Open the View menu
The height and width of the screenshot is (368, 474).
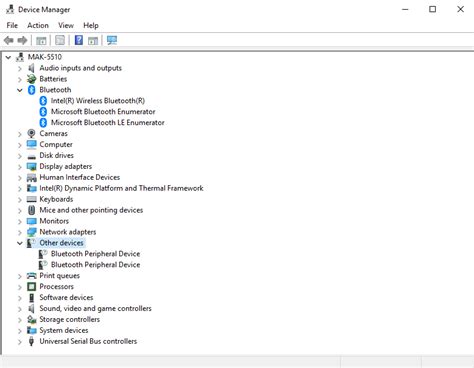coord(66,25)
